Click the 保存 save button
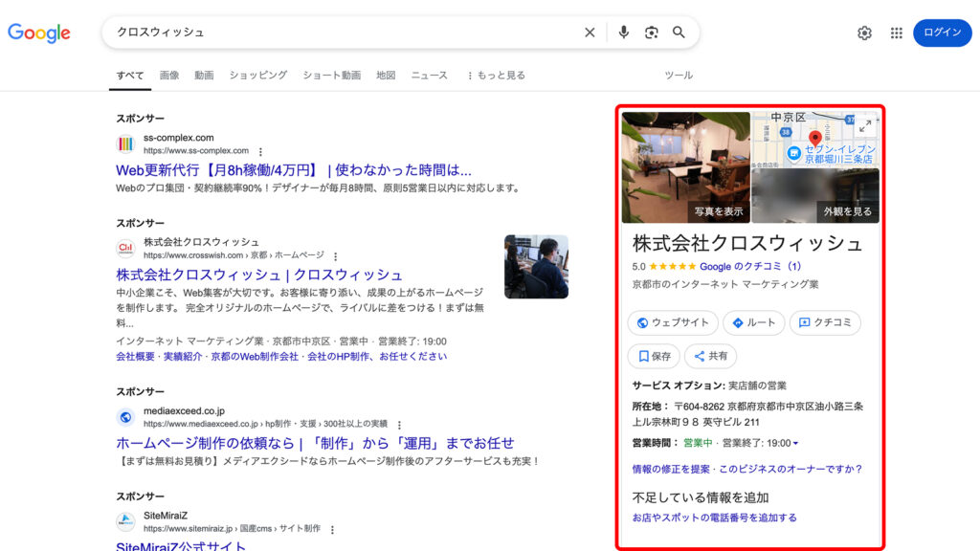The image size is (980, 551). click(x=654, y=356)
